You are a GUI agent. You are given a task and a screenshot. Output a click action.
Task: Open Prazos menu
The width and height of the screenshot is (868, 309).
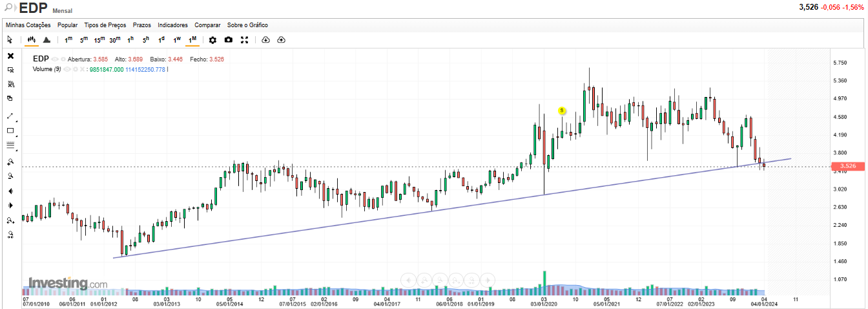(x=142, y=25)
